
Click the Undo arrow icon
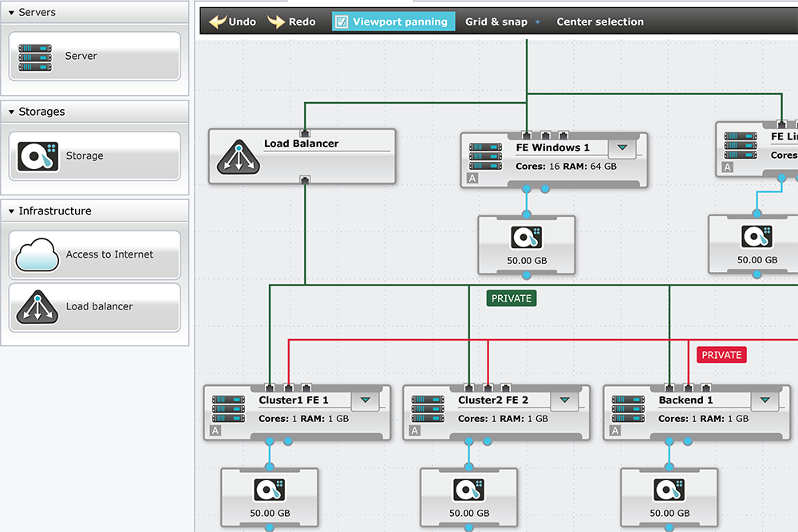coord(217,22)
